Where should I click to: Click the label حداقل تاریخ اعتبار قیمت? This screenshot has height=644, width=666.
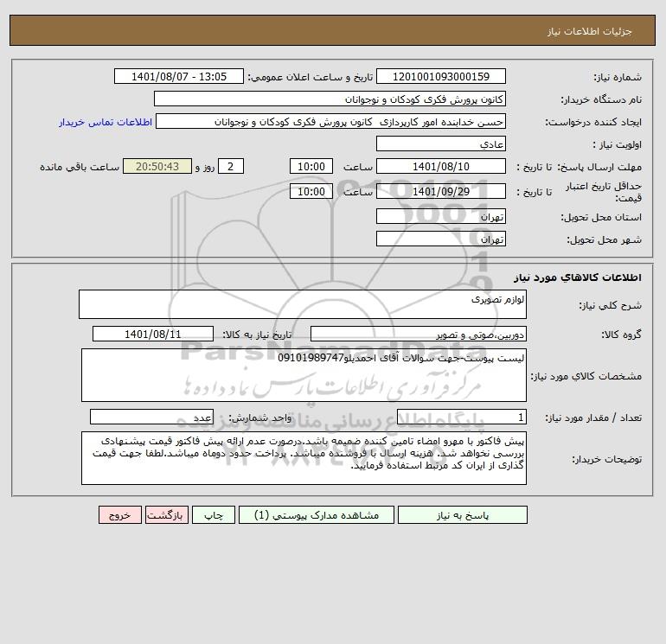coord(604,192)
